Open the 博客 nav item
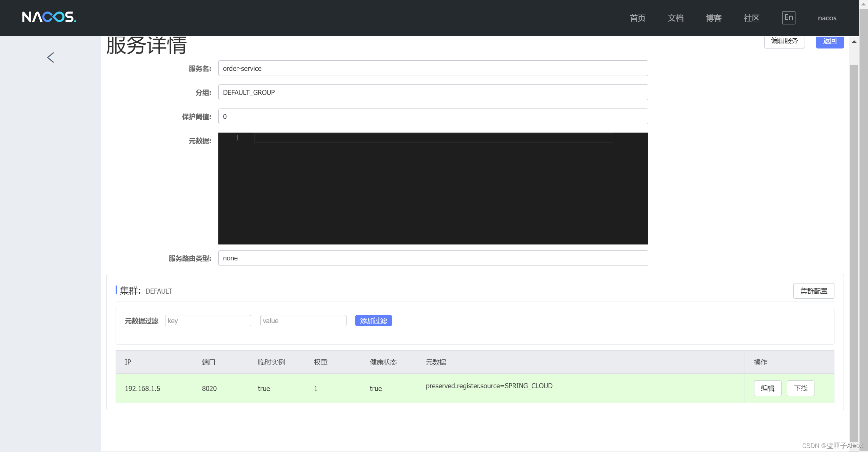 [x=713, y=18]
